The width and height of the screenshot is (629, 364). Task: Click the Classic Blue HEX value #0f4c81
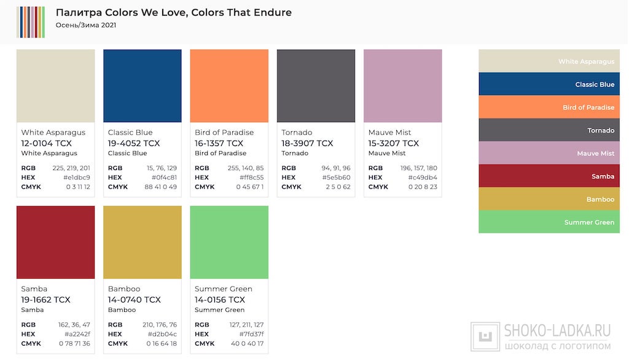click(x=162, y=177)
